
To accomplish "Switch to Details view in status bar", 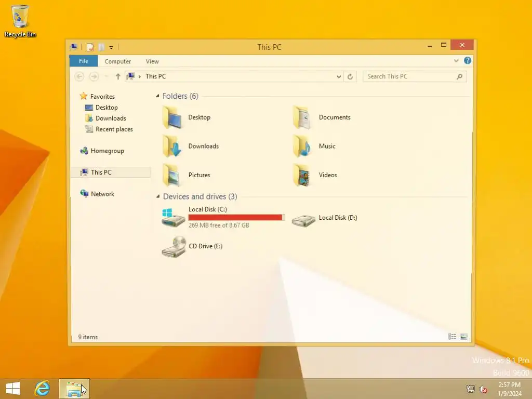I will click(452, 337).
